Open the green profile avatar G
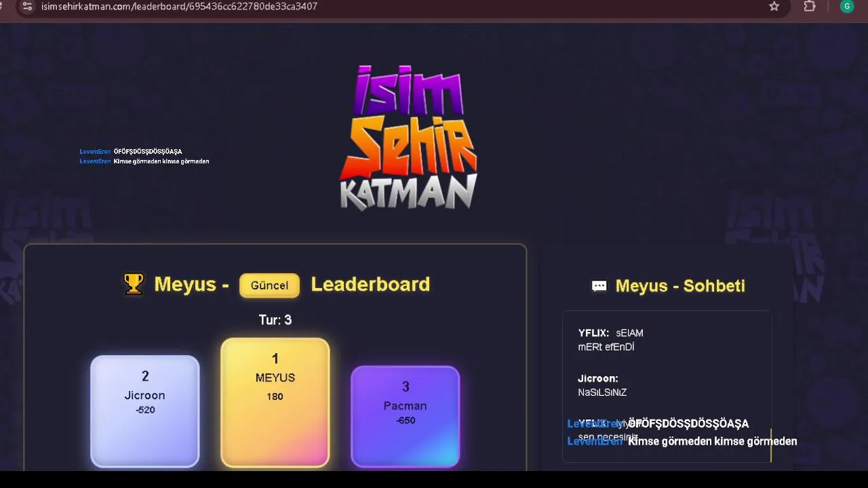 (846, 6)
